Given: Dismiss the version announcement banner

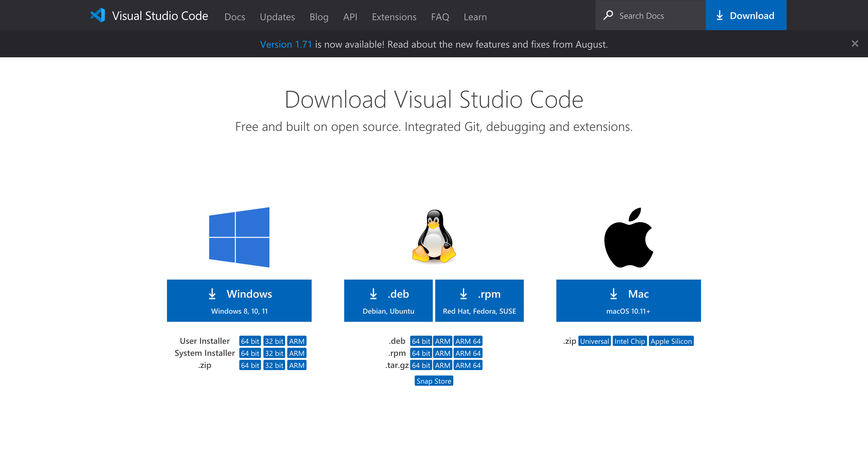Looking at the screenshot, I should tap(854, 43).
